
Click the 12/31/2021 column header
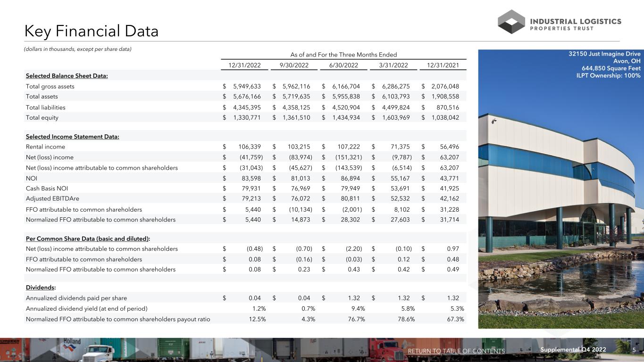(442, 65)
